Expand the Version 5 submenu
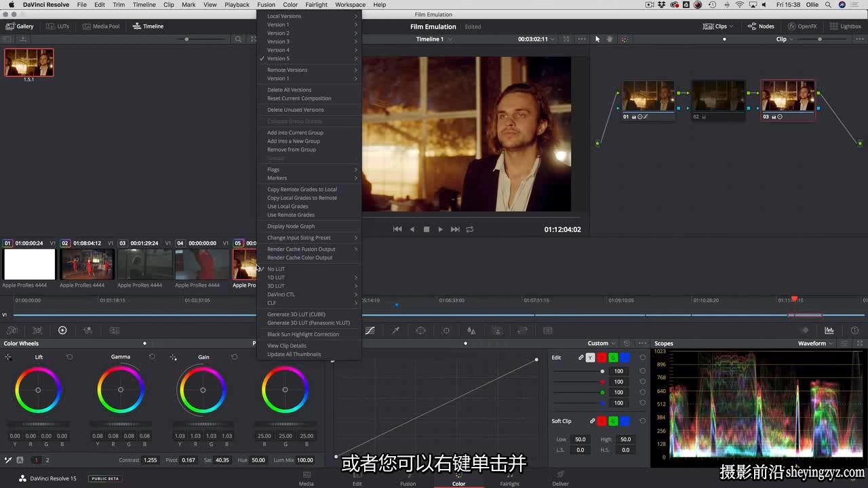The image size is (868, 488). point(309,58)
